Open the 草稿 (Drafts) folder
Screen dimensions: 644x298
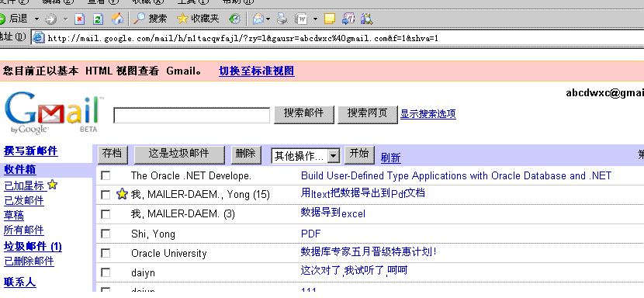click(14, 216)
